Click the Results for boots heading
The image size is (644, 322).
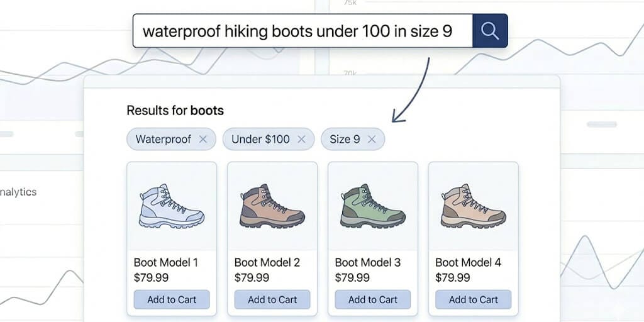[175, 111]
